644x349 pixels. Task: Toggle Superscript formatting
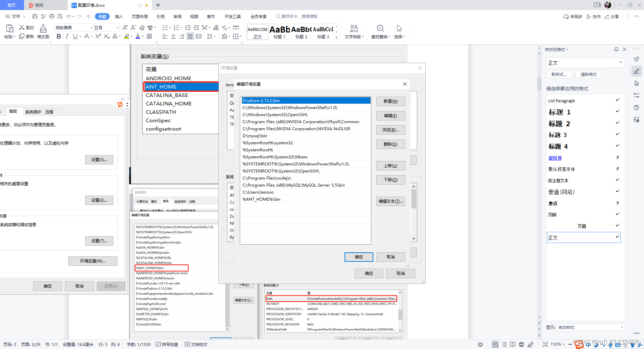98,36
